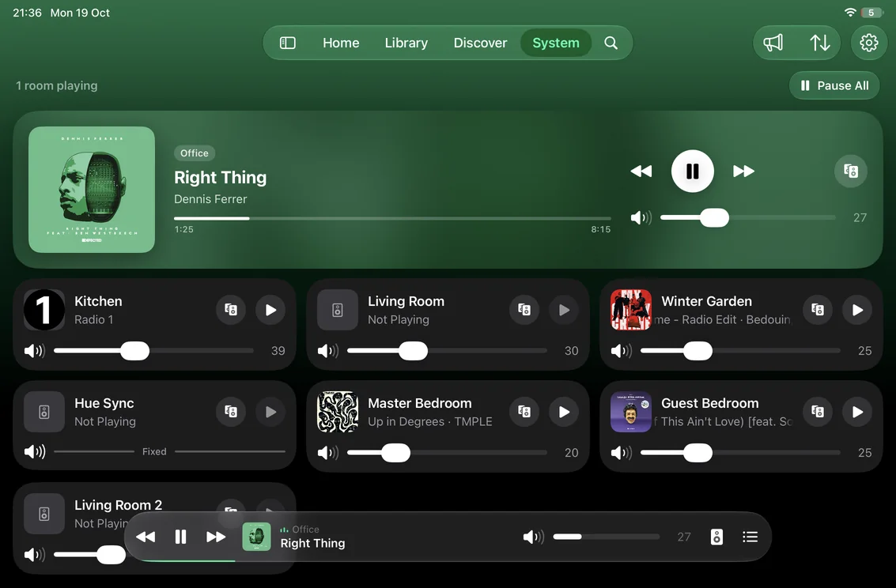The width and height of the screenshot is (896, 588).
Task: Skip back in the mini player bar
Action: coord(146,537)
